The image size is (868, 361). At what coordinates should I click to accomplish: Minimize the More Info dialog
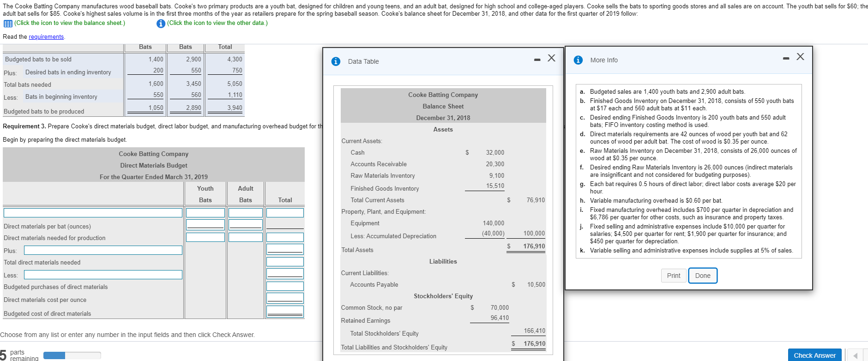tap(786, 58)
